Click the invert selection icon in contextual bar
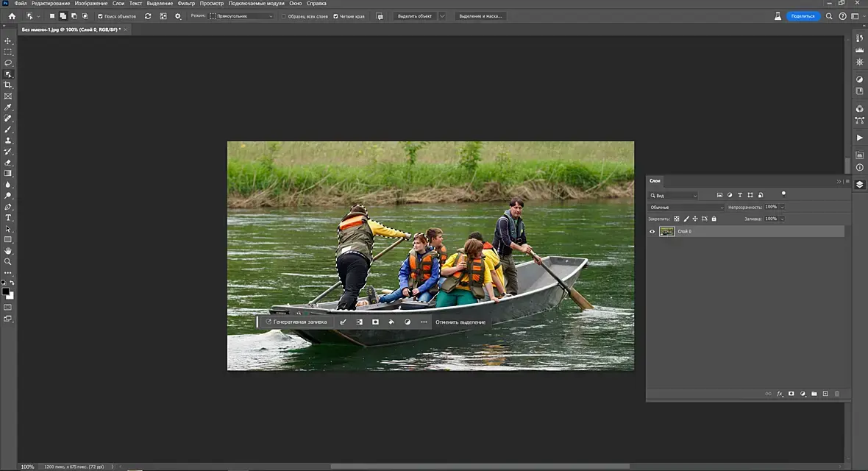The image size is (868, 471). pos(359,322)
